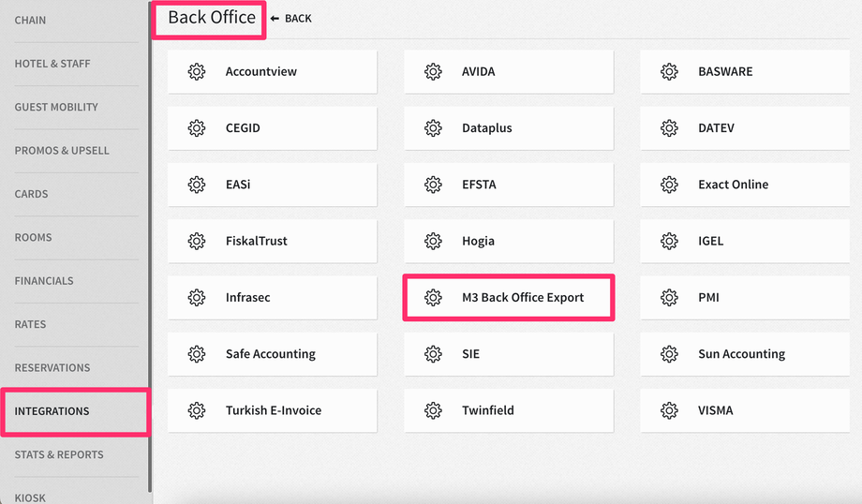Open the CEGID settings gear icon
The height and width of the screenshot is (504, 862).
196,128
